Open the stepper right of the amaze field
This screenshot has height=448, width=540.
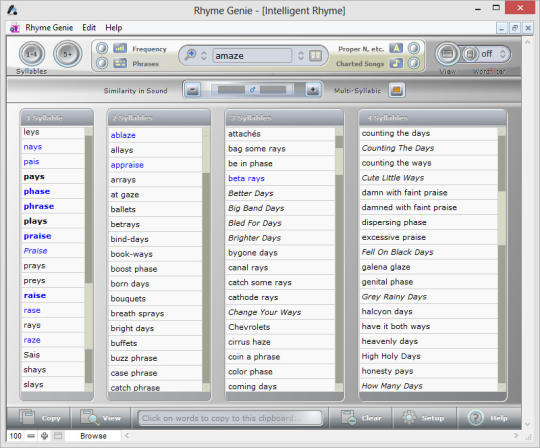click(301, 55)
